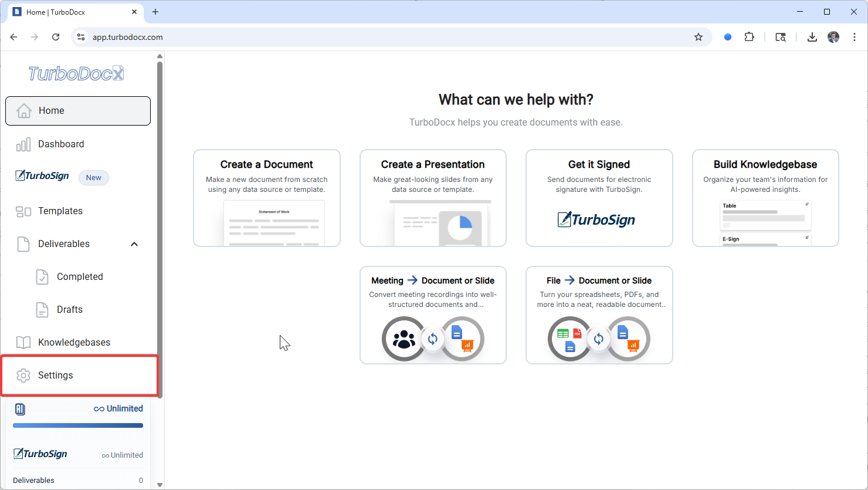Viewport: 868px width, 490px height.
Task: Click the Deliverables count row in usage panel
Action: pyautogui.click(x=78, y=480)
